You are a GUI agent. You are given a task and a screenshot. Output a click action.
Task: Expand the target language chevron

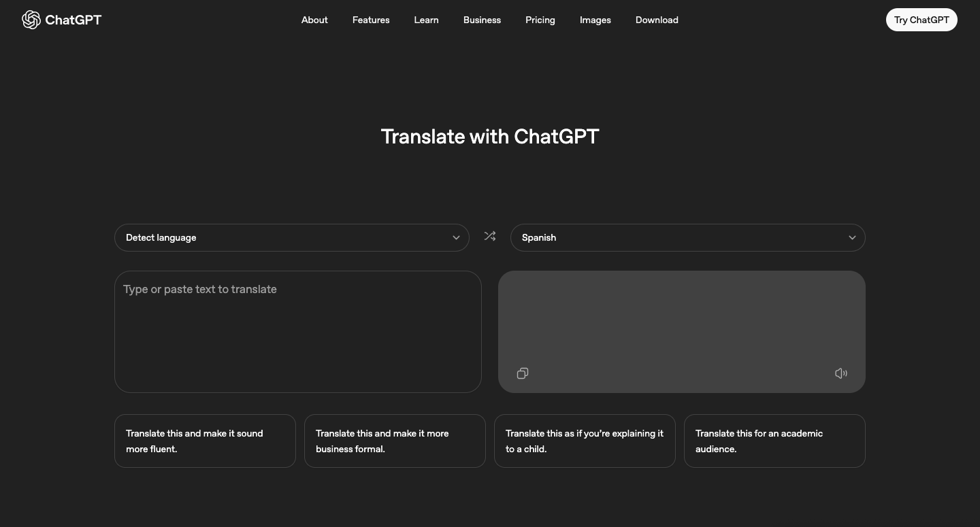(x=852, y=237)
